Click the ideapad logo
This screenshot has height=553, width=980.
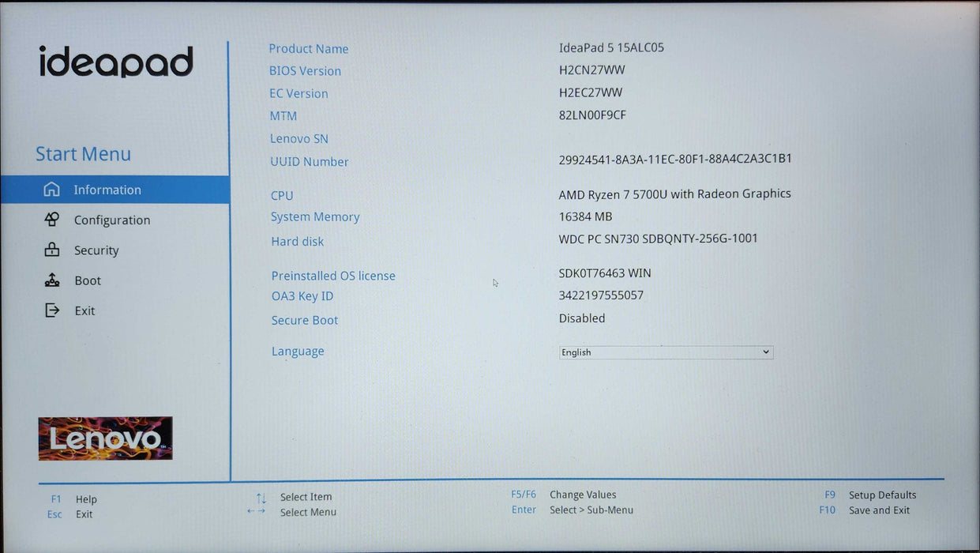pos(116,62)
